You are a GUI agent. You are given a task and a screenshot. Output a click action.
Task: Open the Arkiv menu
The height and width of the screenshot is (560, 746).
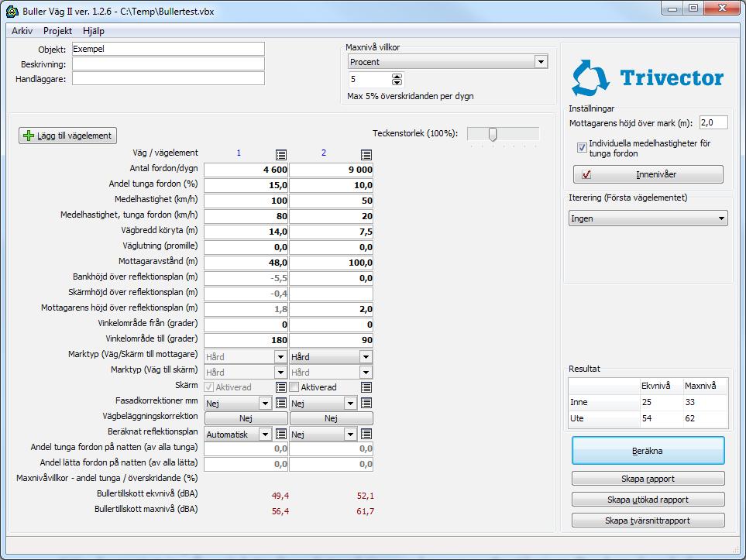pyautogui.click(x=22, y=31)
